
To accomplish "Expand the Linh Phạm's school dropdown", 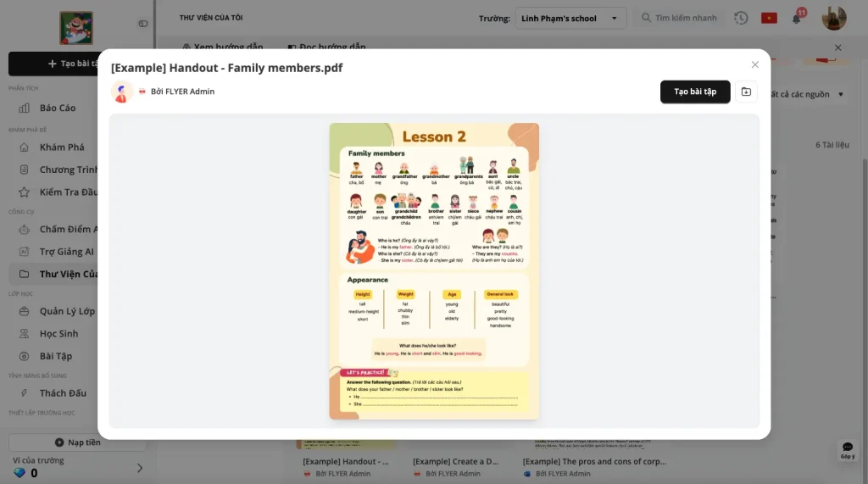I will (570, 18).
